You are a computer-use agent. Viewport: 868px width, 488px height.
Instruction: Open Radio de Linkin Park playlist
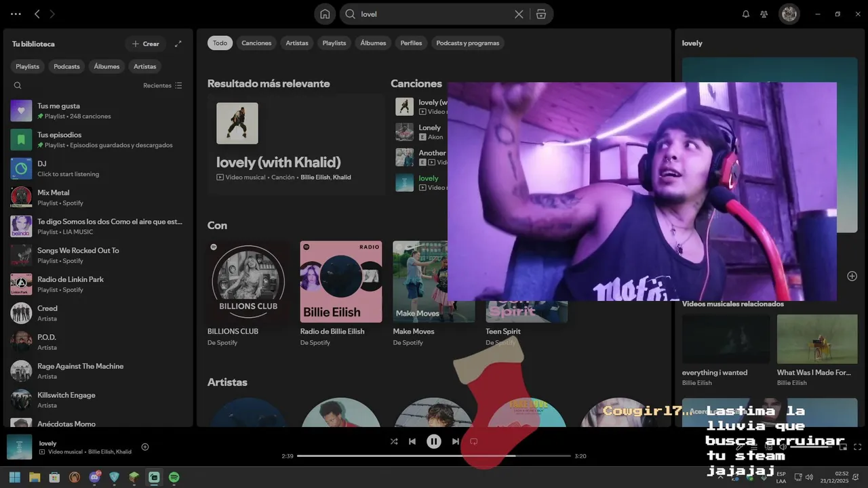[x=98, y=284]
